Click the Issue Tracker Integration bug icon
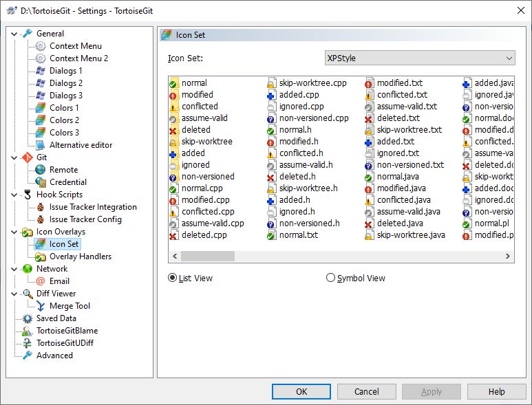This screenshot has height=405, width=532. (x=41, y=207)
